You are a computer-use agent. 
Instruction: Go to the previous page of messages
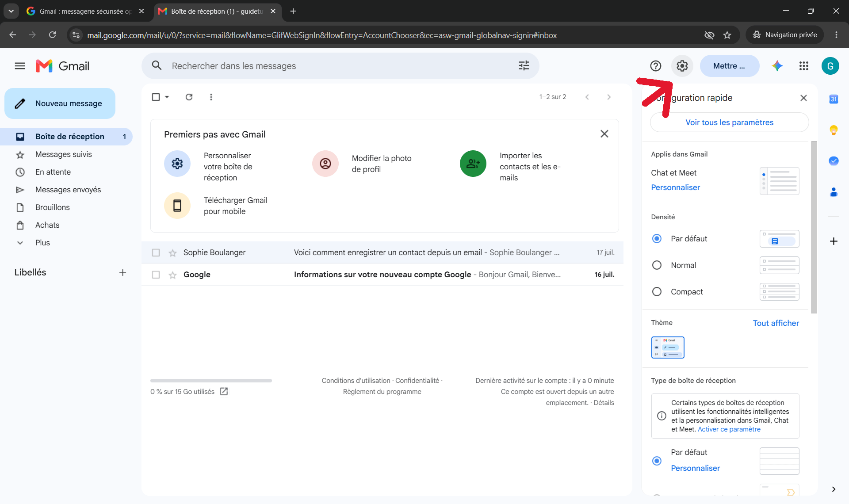coord(587,97)
